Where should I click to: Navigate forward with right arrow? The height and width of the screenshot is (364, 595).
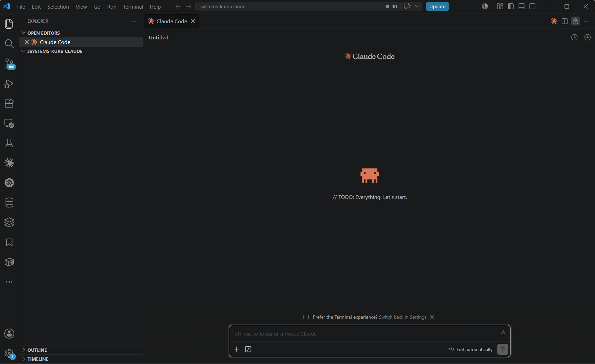pos(189,7)
